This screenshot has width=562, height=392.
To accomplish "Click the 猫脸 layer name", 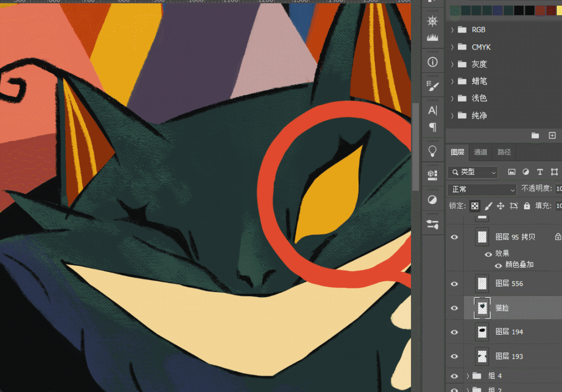I will pyautogui.click(x=502, y=308).
